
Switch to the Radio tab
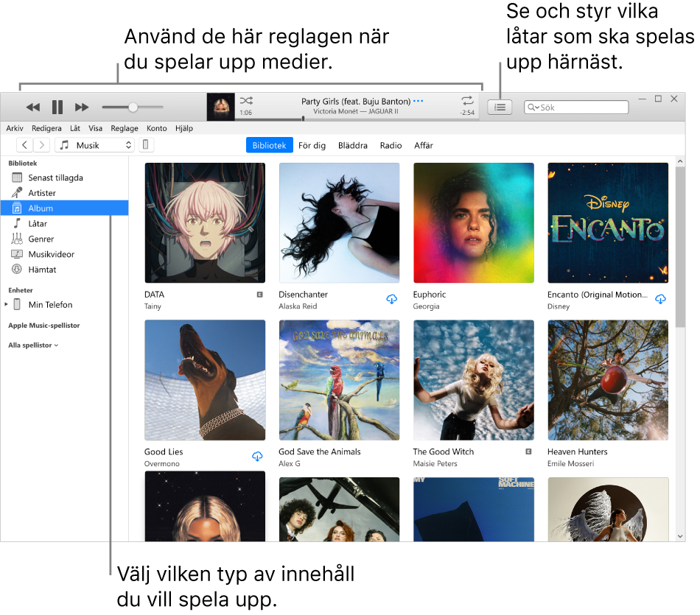(391, 146)
